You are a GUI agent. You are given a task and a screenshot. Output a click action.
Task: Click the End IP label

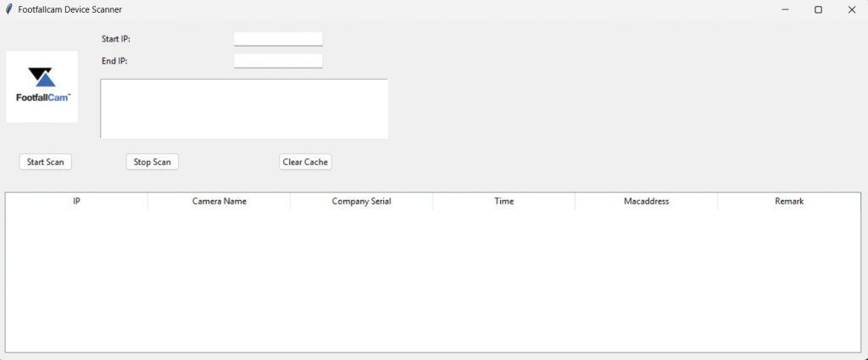[114, 61]
